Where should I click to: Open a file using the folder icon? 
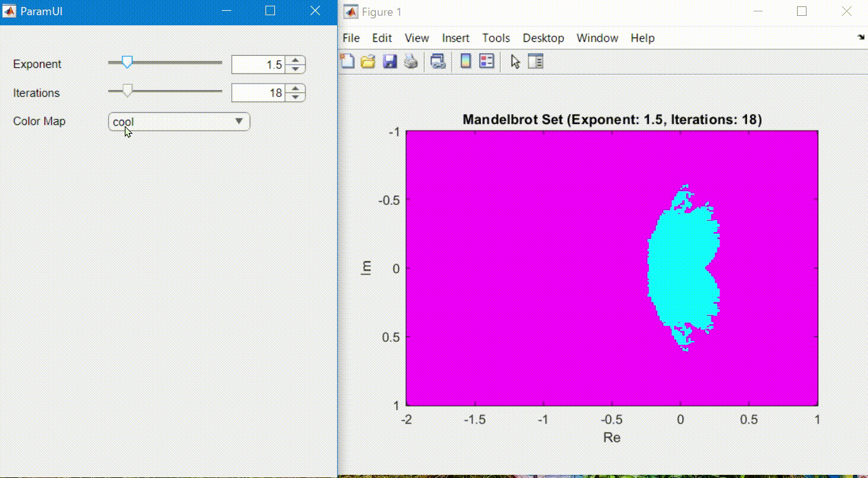click(368, 61)
